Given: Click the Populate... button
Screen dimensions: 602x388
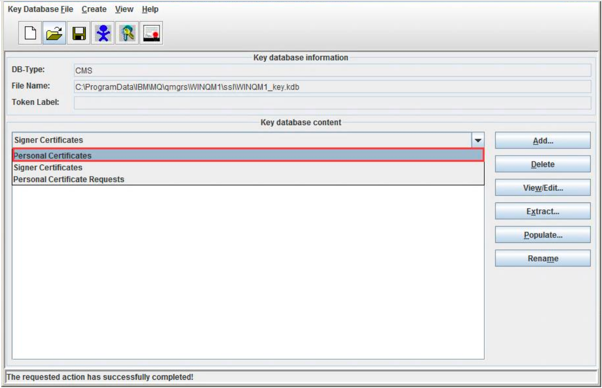Looking at the screenshot, I should [x=542, y=235].
